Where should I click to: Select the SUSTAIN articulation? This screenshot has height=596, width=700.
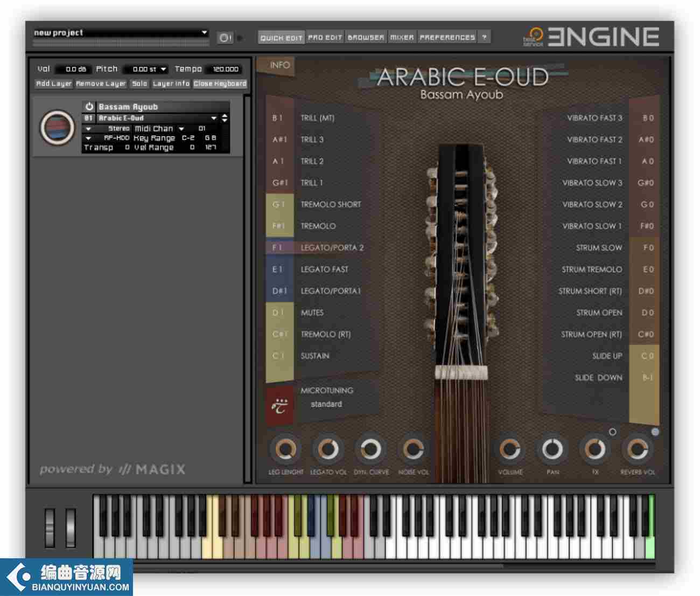315,356
